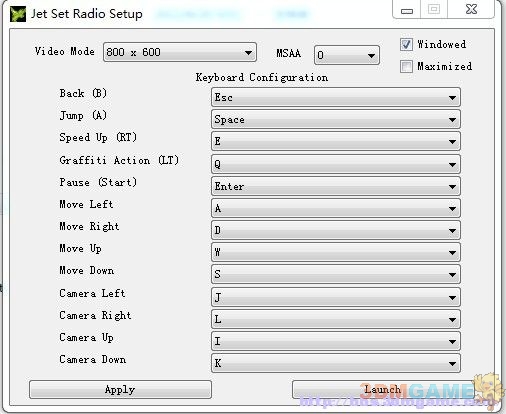This screenshot has width=506, height=414.
Task: Minimize the Jet Set Radio Setup window
Action: 407,10
